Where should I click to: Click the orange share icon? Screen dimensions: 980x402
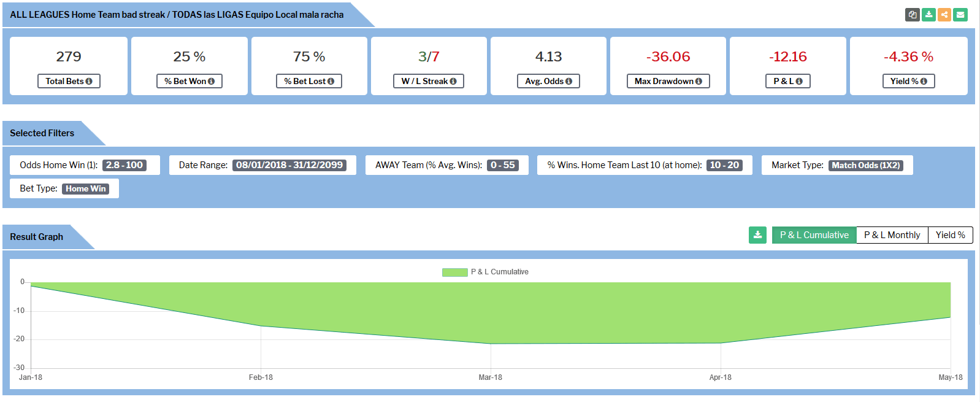pyautogui.click(x=944, y=15)
